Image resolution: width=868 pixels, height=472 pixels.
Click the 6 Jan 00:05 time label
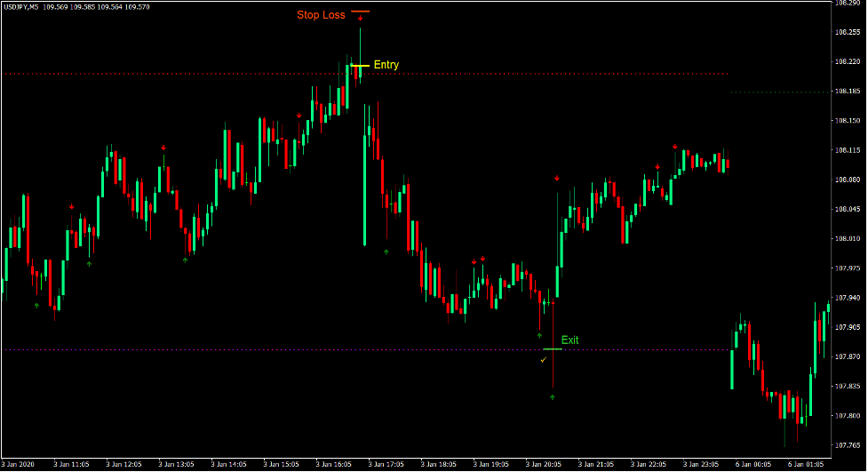pyautogui.click(x=752, y=464)
